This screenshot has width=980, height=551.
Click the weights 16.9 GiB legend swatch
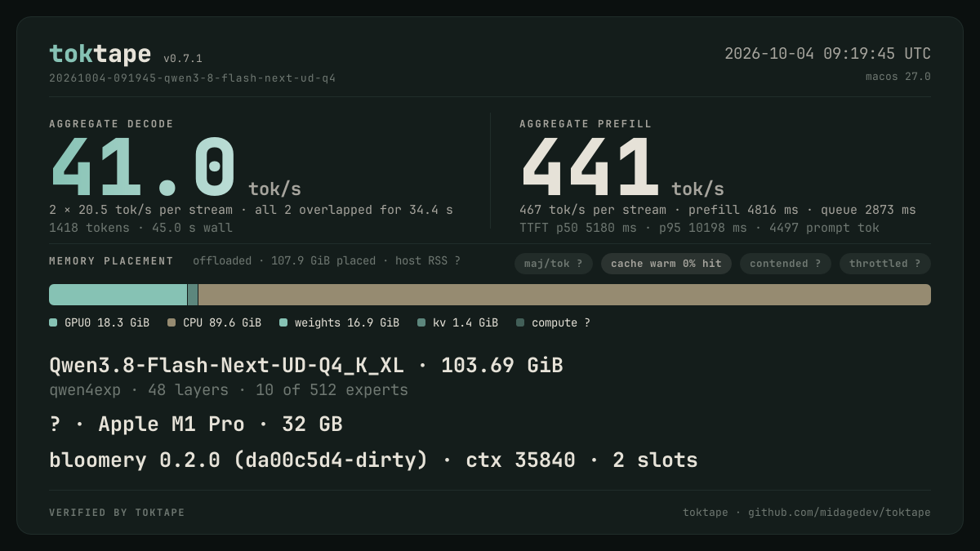pyautogui.click(x=283, y=322)
